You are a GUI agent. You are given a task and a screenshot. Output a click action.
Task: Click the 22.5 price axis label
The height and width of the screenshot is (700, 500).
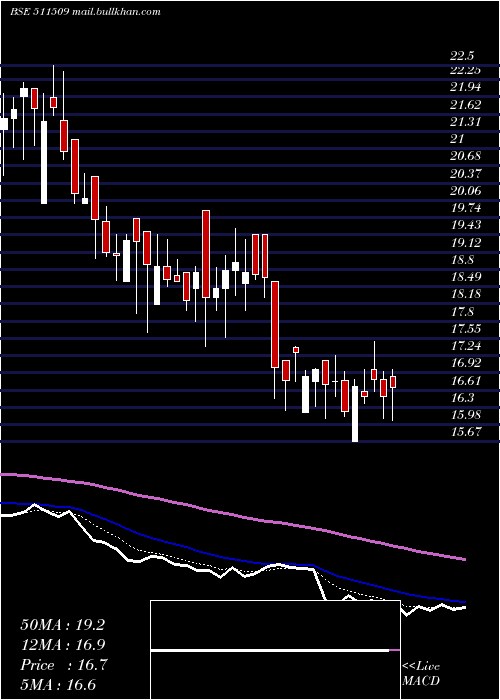pyautogui.click(x=462, y=56)
